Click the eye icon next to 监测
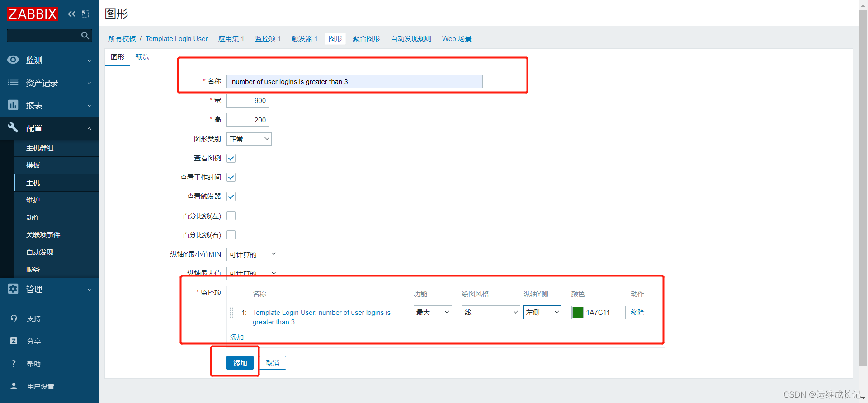The width and height of the screenshot is (868, 403). [13, 60]
